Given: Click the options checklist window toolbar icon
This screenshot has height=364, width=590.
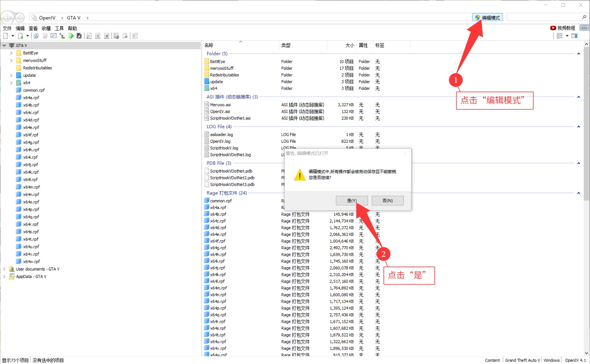Looking at the screenshot, I should pos(54,36).
